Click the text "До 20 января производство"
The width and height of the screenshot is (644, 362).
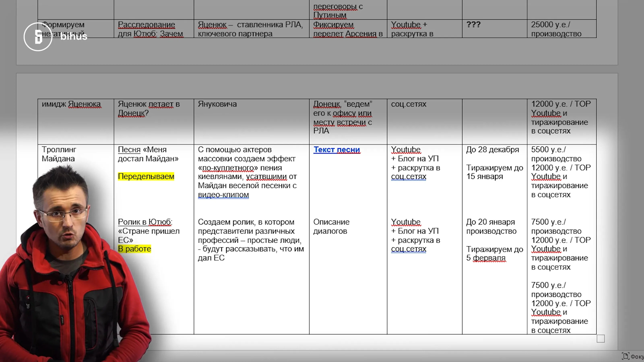[491, 226]
